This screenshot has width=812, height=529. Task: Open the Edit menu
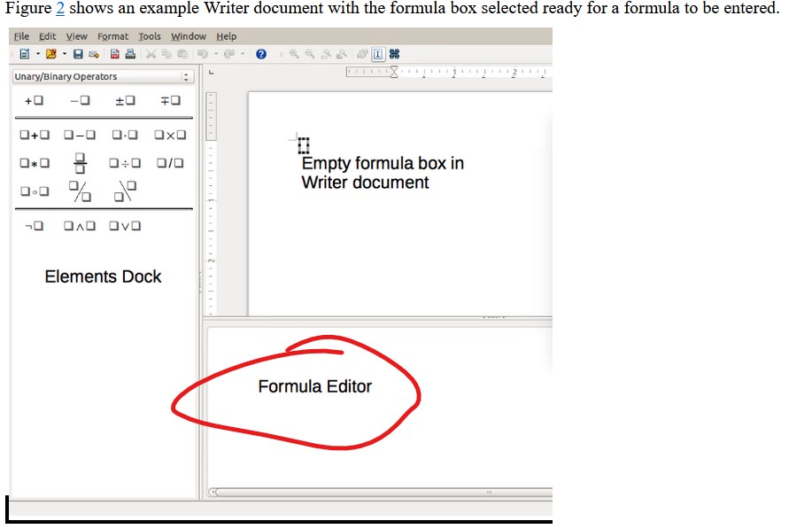(x=47, y=36)
